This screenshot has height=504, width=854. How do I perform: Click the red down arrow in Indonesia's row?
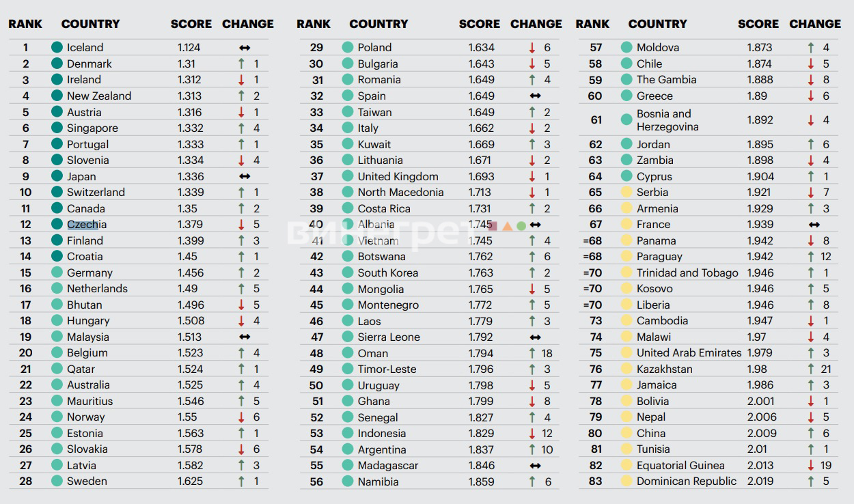532,434
